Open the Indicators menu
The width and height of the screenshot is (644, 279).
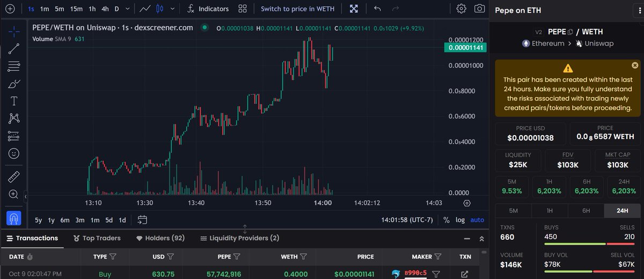point(208,9)
